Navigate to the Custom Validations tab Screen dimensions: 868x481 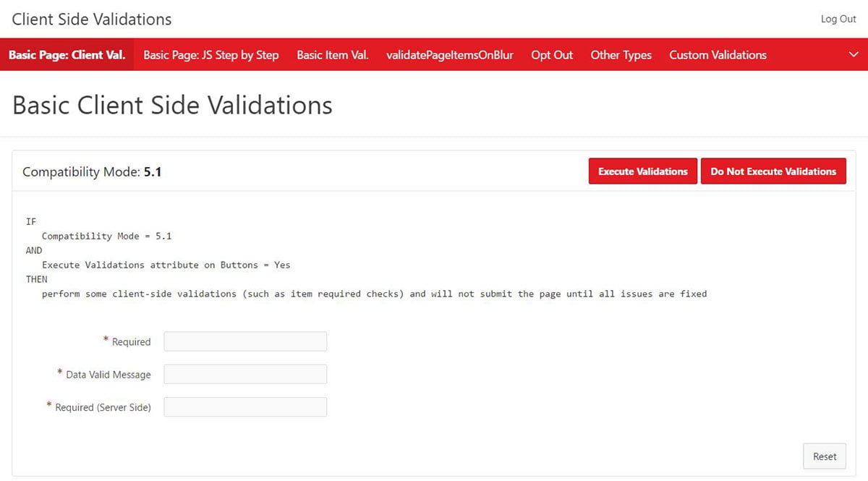pyautogui.click(x=718, y=55)
